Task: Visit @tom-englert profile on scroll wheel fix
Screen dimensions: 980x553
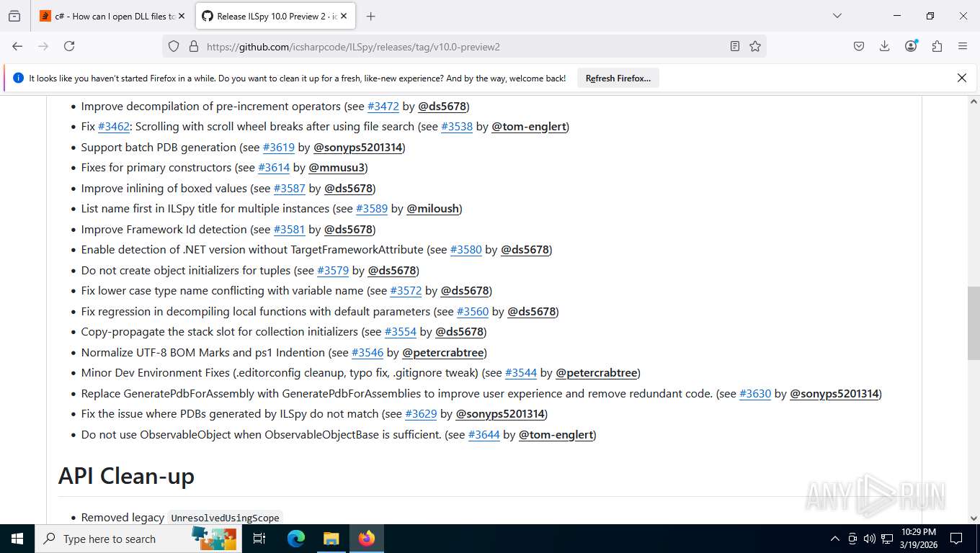Action: point(529,126)
